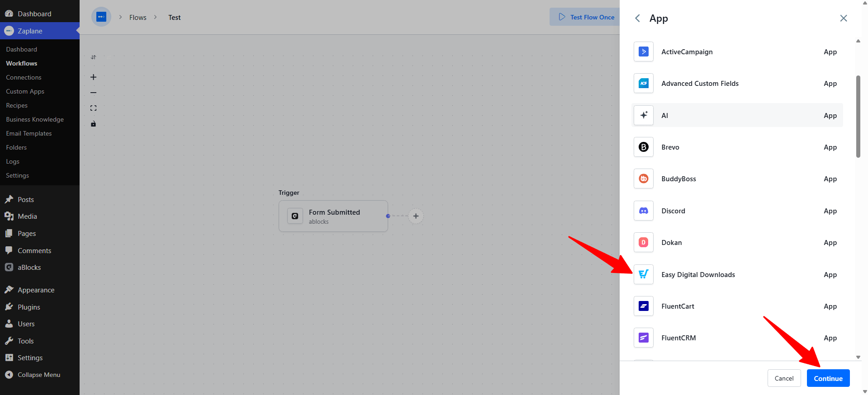
Task: Choose the Discord app icon
Action: [x=644, y=211]
